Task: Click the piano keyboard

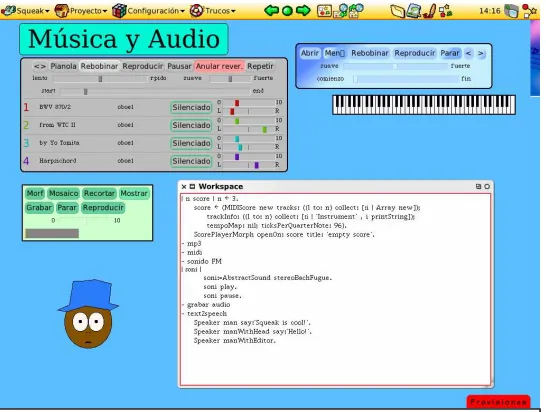Action: (x=424, y=104)
